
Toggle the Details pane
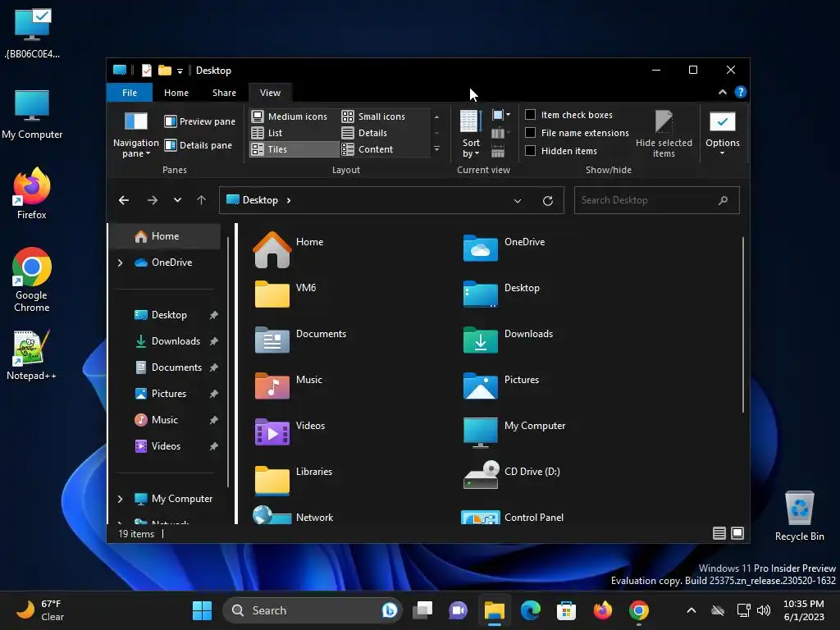199,145
